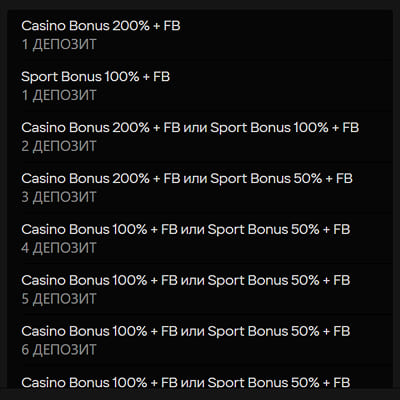Image resolution: width=400 pixels, height=400 pixels.
Task: Choose the Sport Bonus 100% + FB first-deposit offer
Action: [95, 77]
